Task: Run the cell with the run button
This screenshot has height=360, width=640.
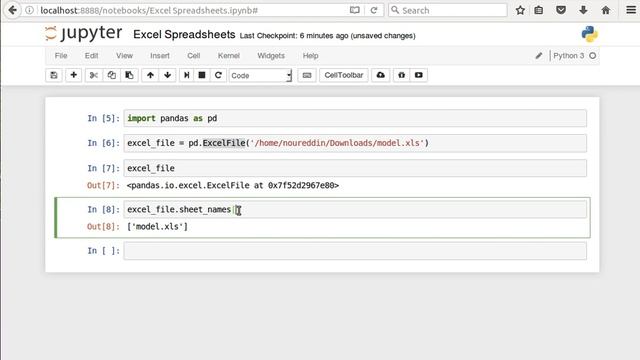Action: tap(187, 75)
